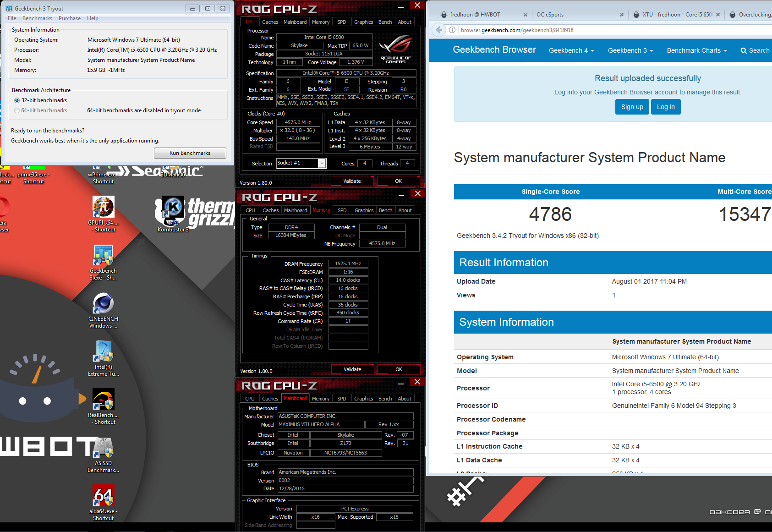
Task: Click the Sign up button
Action: 632,107
